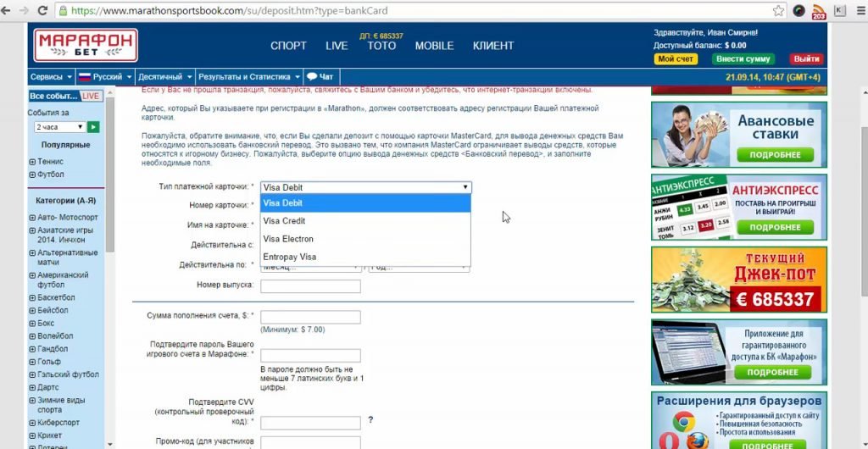Click the green go arrow beside 2 часа

[93, 127]
